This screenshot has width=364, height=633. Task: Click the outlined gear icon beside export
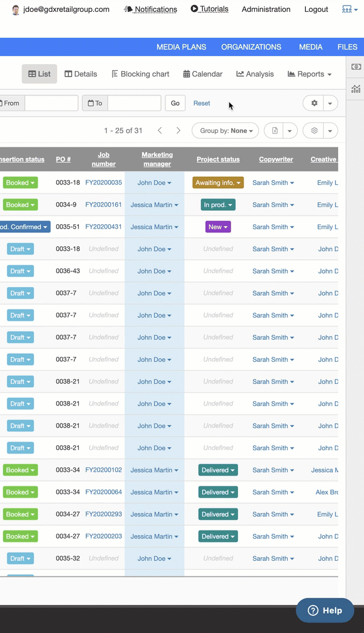[x=314, y=130]
